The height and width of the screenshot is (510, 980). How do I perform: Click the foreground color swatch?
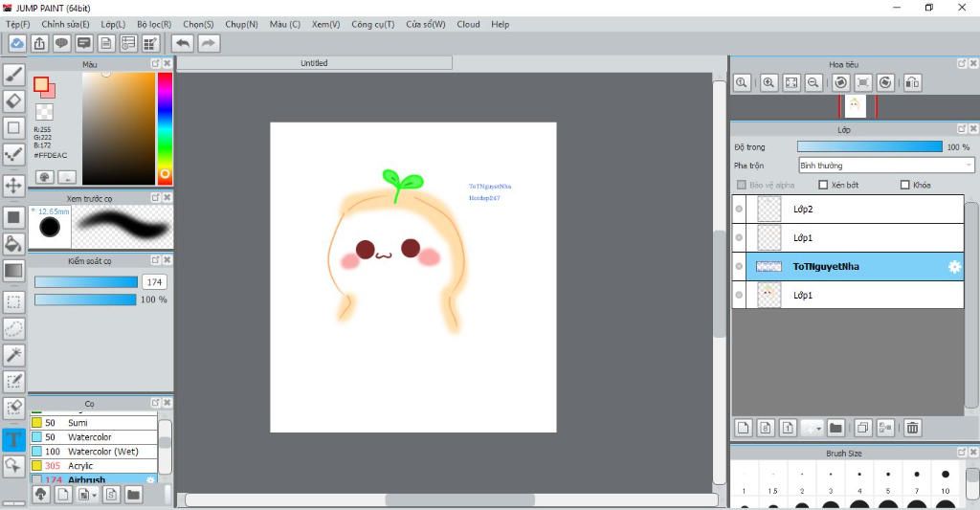coord(41,84)
